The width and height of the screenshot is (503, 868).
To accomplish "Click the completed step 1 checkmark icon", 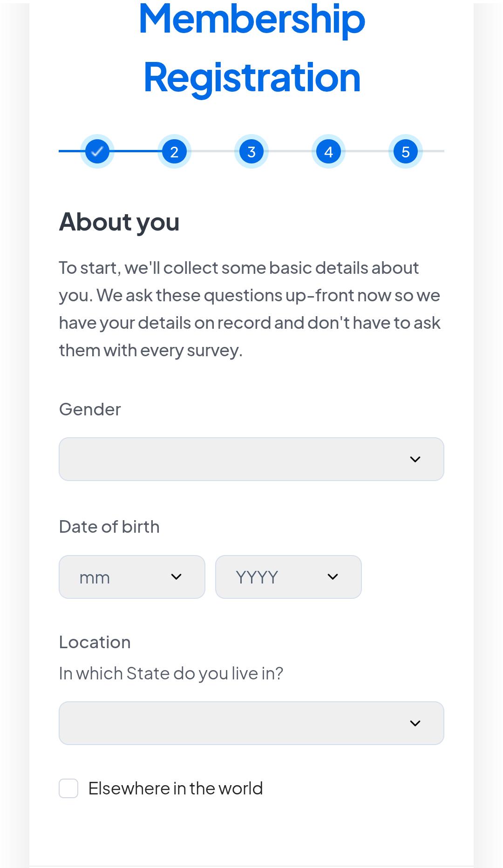I will (97, 151).
